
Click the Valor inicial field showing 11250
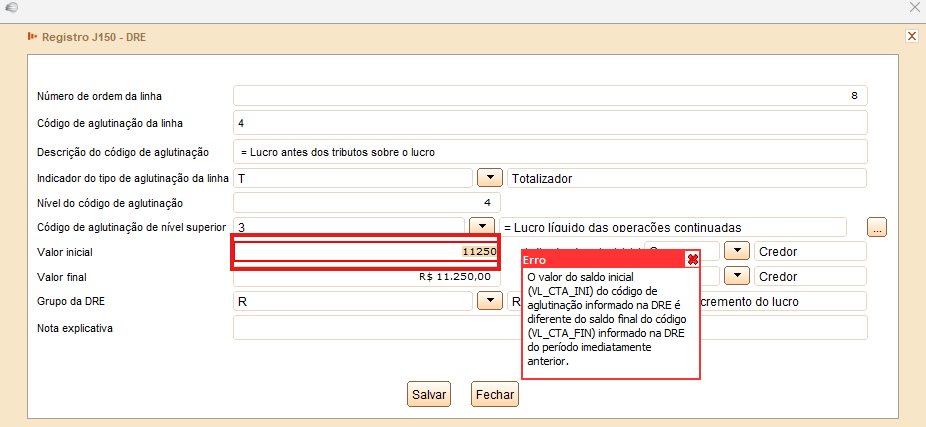366,252
